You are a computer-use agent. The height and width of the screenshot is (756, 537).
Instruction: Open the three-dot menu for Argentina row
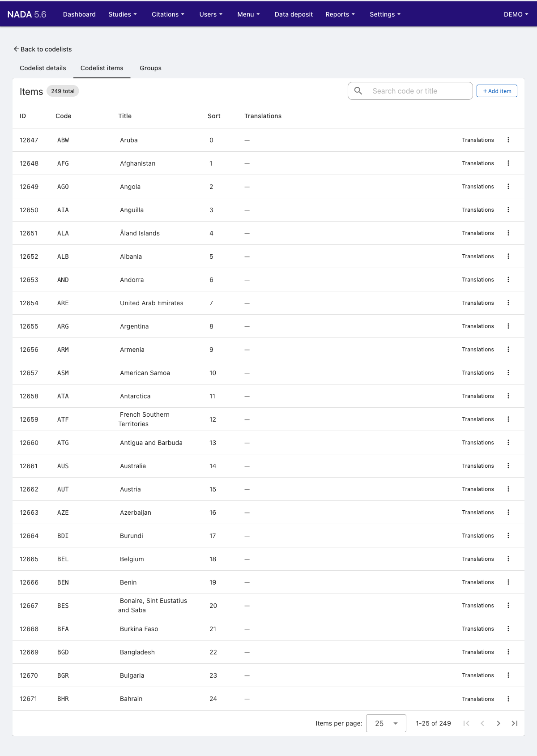pos(508,326)
